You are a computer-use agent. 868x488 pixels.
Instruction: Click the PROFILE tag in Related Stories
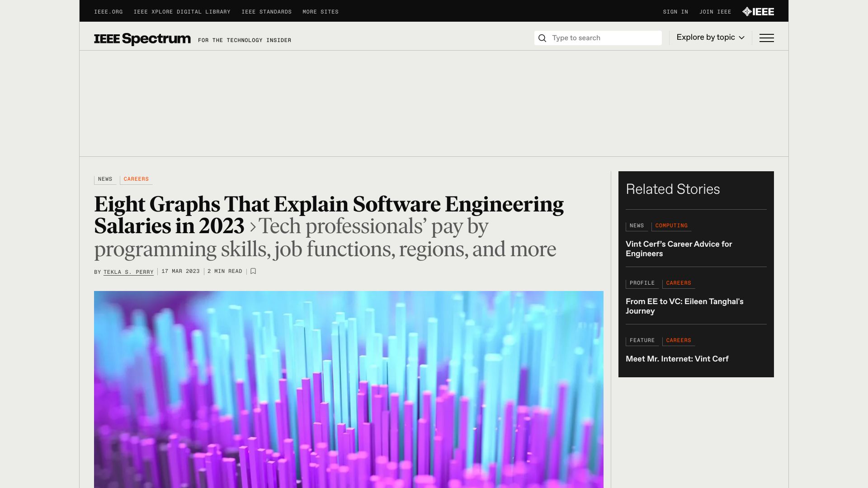tap(642, 283)
